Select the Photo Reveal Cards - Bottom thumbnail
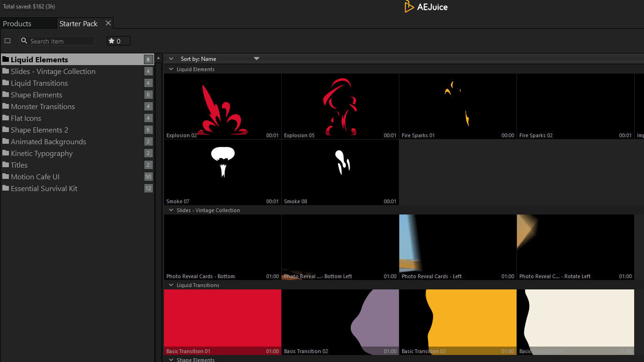The height and width of the screenshot is (362, 644). pyautogui.click(x=223, y=247)
